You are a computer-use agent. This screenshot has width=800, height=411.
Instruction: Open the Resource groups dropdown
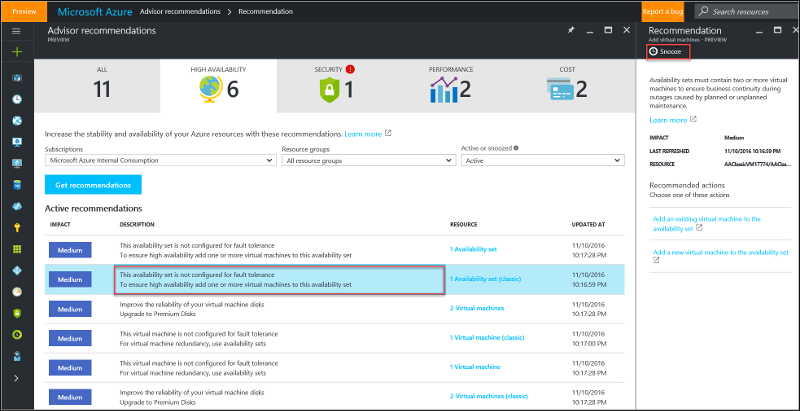pyautogui.click(x=367, y=159)
